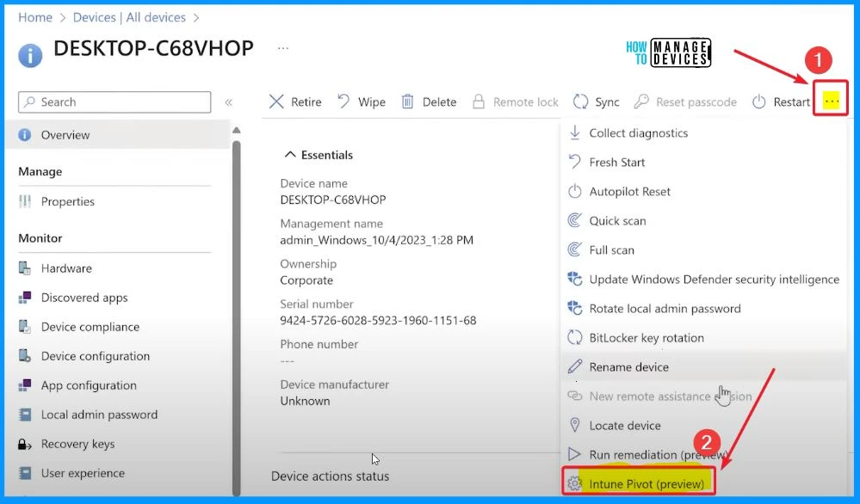Open the Overview sidebar item

118,134
